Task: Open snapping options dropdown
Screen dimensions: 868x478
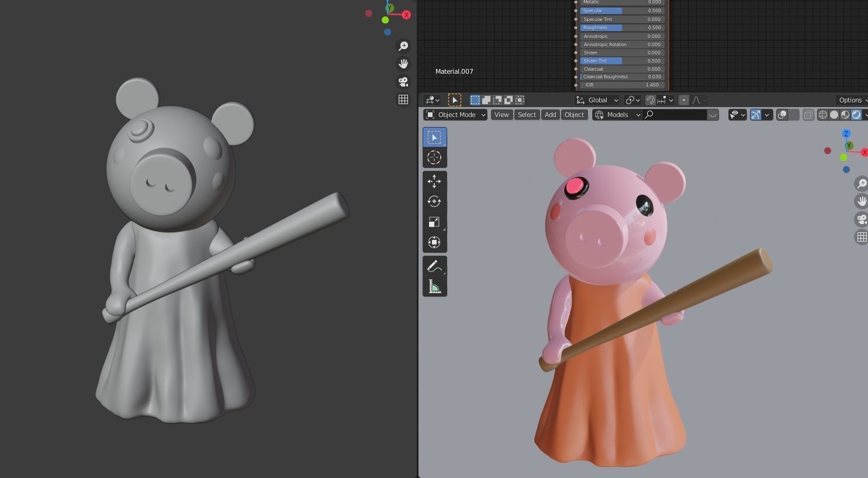Action: pos(665,100)
